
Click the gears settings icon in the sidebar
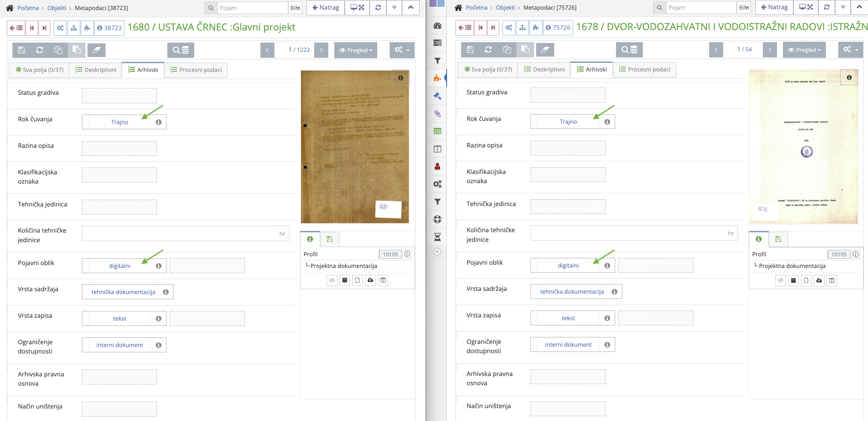437,184
